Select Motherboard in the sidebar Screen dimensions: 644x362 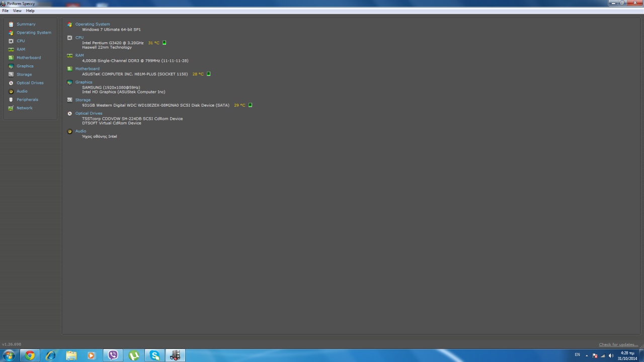point(29,58)
